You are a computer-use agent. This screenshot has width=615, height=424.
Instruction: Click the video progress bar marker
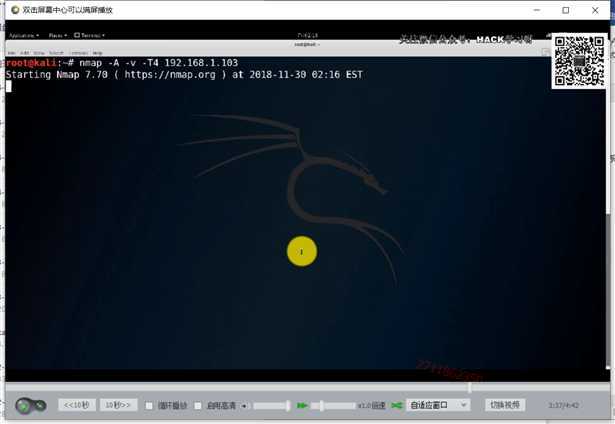click(470, 388)
